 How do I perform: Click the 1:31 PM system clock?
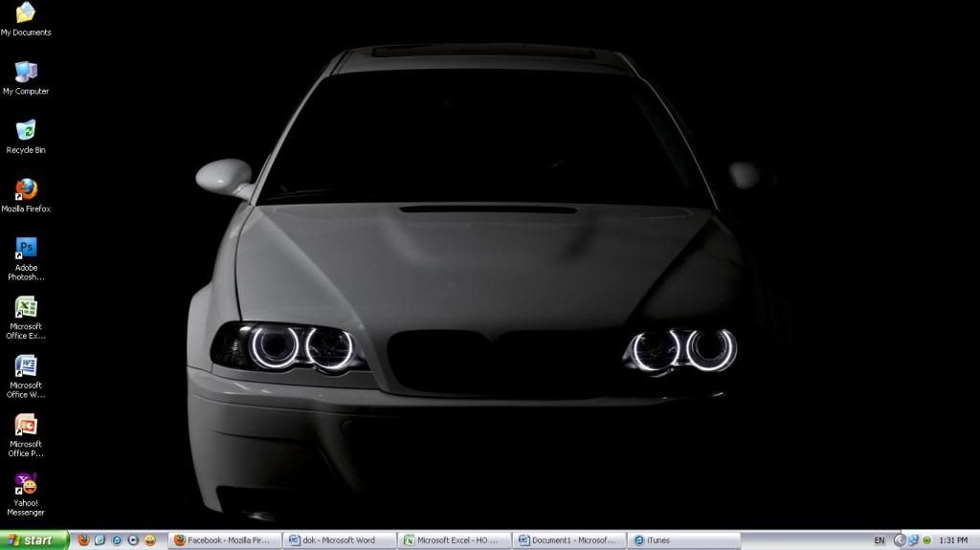(x=954, y=540)
